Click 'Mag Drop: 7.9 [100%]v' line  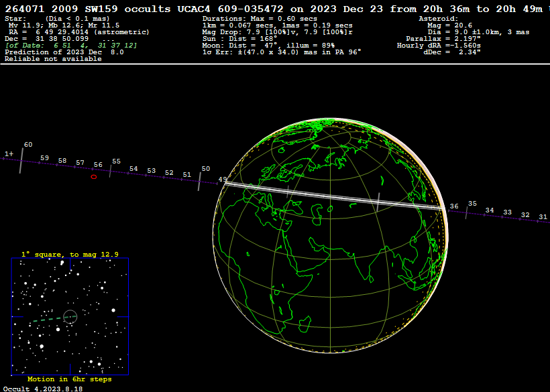[277, 32]
